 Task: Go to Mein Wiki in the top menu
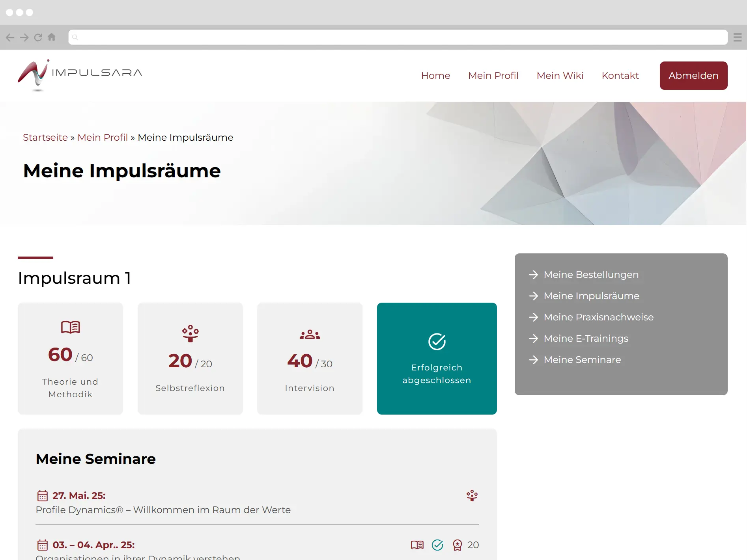click(560, 76)
